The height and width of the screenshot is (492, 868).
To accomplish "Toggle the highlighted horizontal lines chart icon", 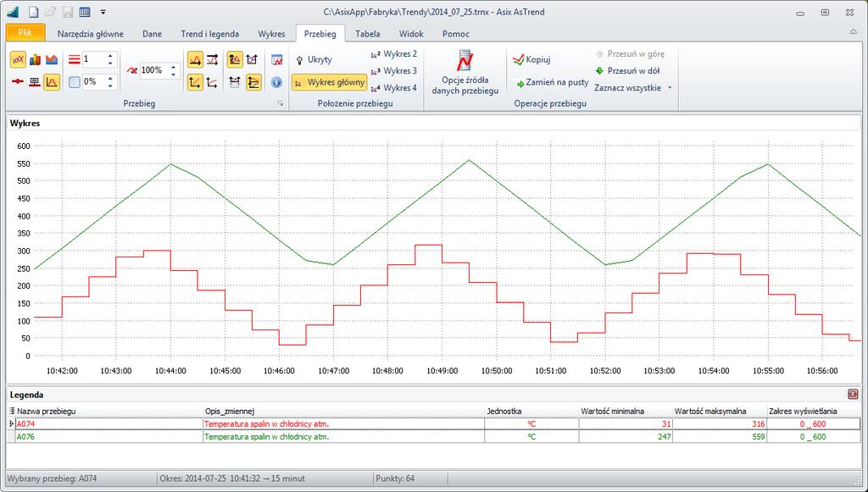I will (253, 82).
